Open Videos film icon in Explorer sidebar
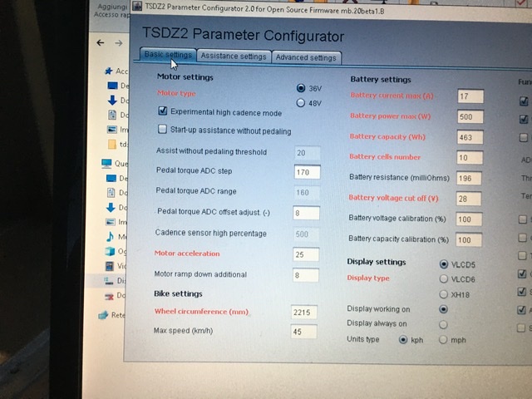 [x=110, y=266]
